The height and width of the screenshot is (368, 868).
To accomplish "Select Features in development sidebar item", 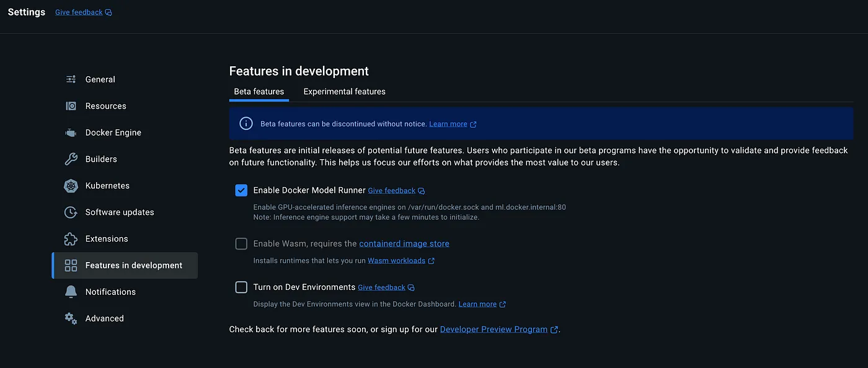I will coord(125,265).
